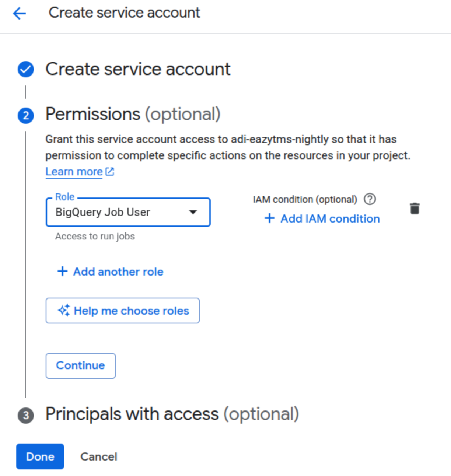The width and height of the screenshot is (451, 476).
Task: Click the back arrow icon
Action: (20, 14)
